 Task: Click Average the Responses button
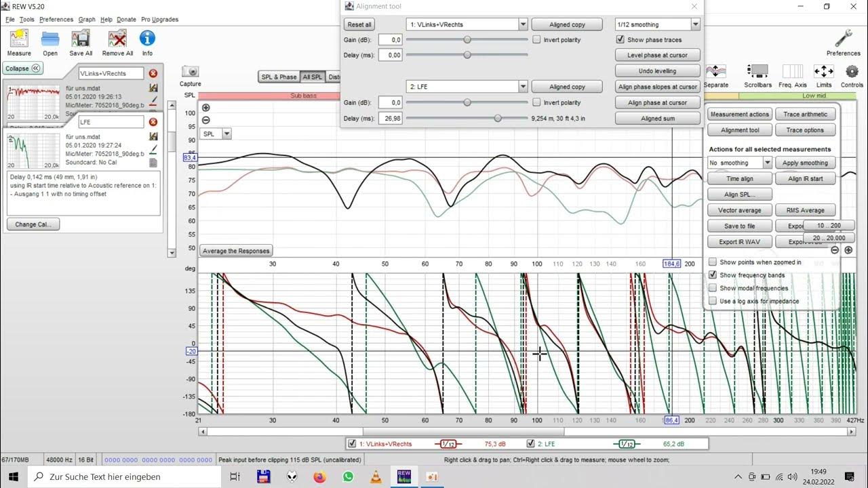tap(236, 251)
